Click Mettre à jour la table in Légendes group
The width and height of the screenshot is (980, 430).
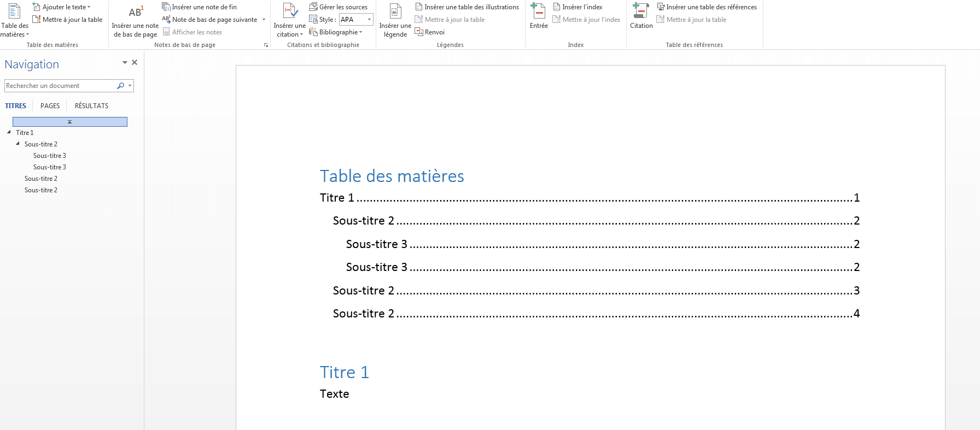coord(450,20)
